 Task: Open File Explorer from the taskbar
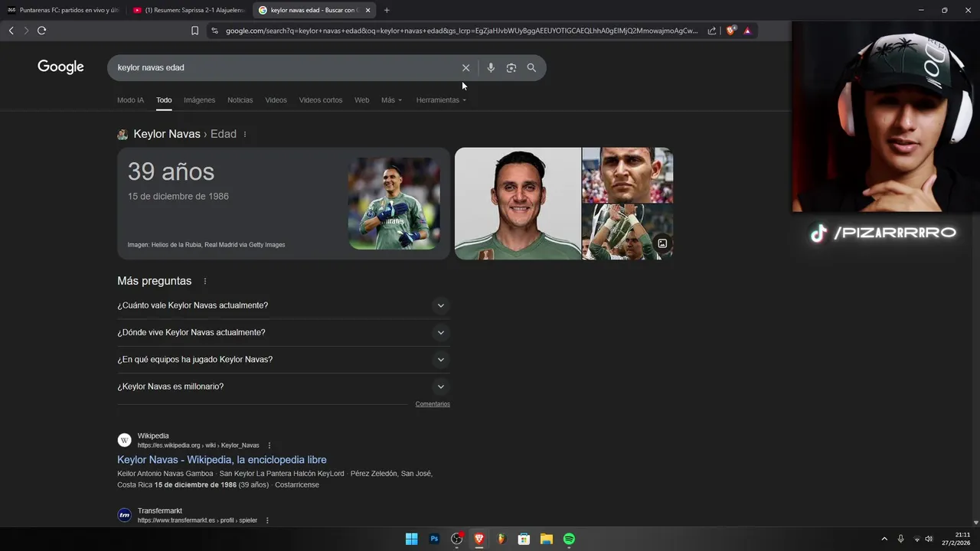(546, 539)
